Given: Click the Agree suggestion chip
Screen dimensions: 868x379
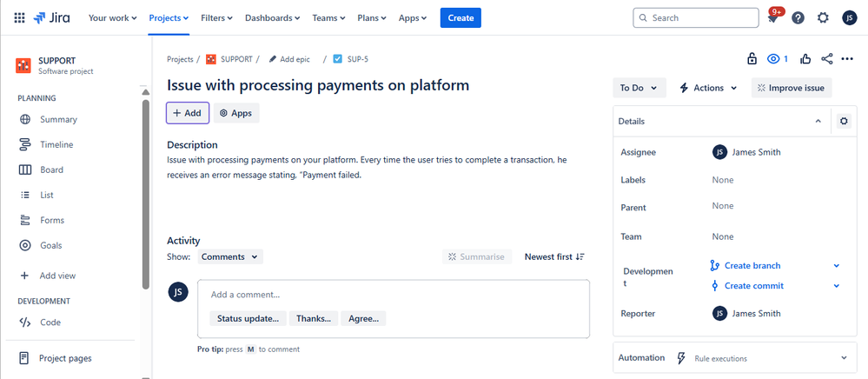Looking at the screenshot, I should [x=363, y=319].
